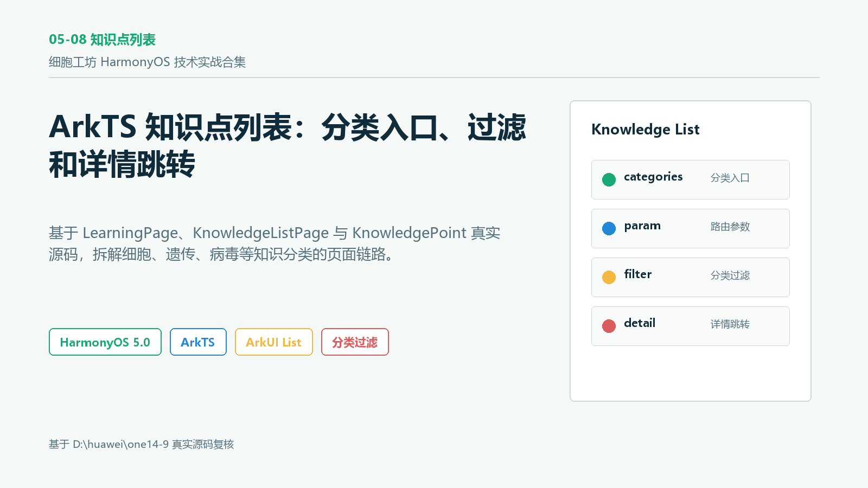This screenshot has width=868, height=488.
Task: Click the 05-08 知识点列表 header label
Action: tap(103, 40)
